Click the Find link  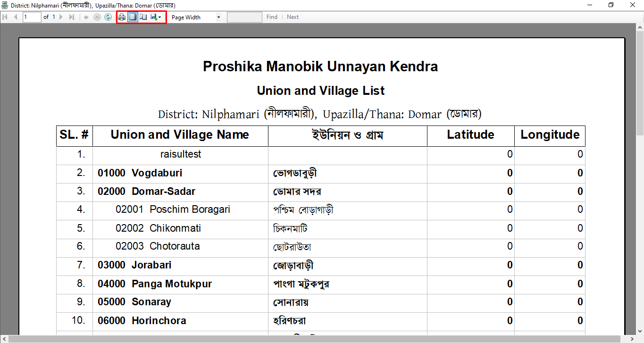pyautogui.click(x=272, y=17)
